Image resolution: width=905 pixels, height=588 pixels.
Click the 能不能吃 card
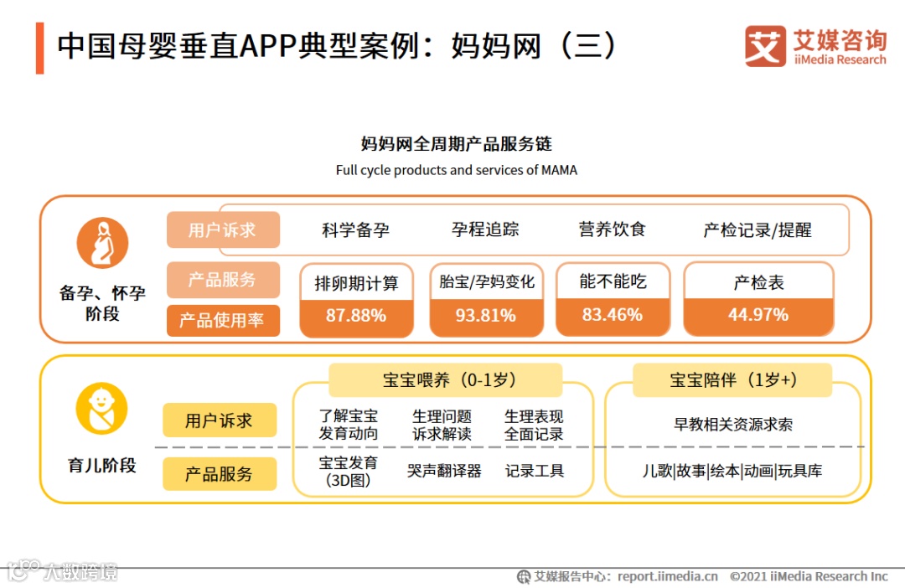click(613, 299)
